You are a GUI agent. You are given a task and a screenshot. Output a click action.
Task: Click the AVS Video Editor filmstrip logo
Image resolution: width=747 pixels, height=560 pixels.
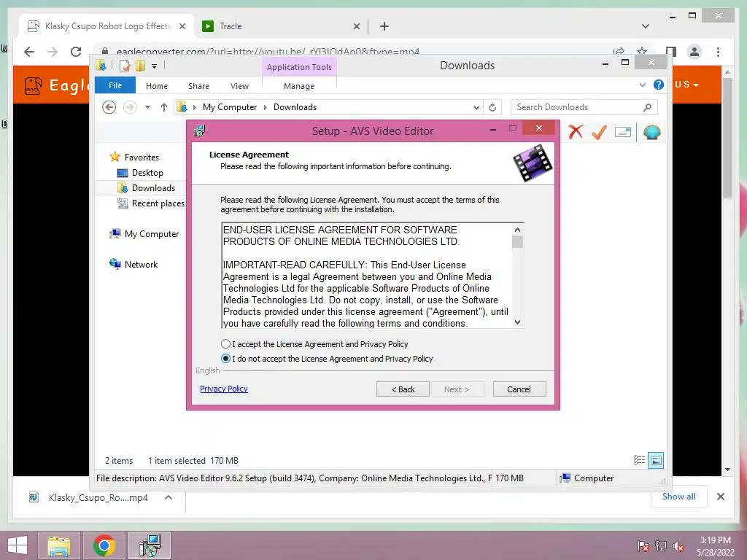[x=533, y=163]
